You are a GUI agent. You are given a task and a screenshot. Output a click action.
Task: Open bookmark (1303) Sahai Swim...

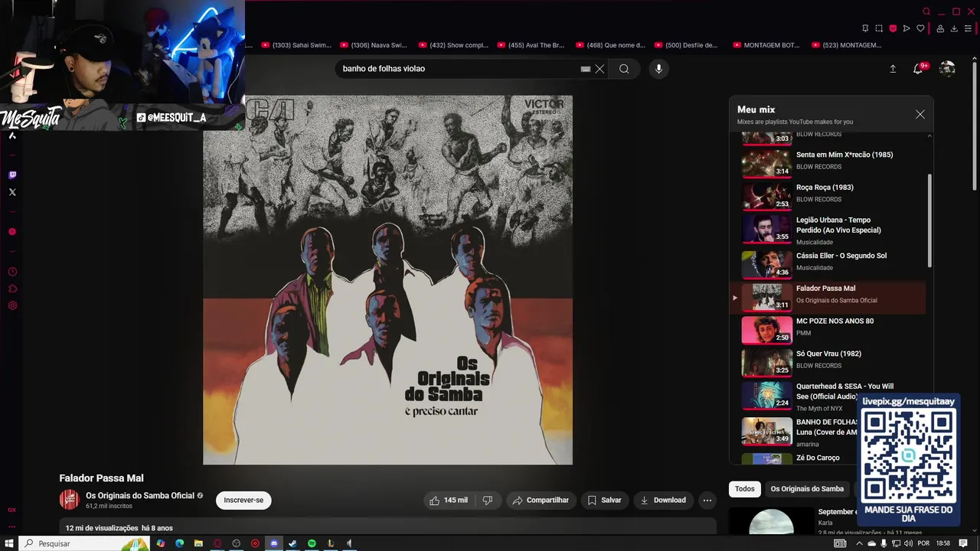tap(296, 45)
